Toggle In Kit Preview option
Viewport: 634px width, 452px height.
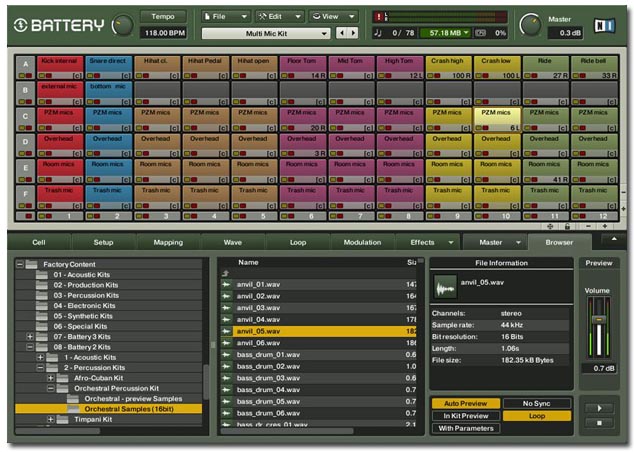coord(466,416)
